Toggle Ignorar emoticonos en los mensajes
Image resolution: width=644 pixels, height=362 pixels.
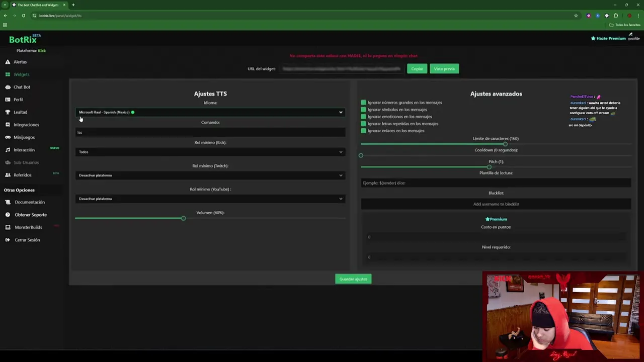coord(363,117)
